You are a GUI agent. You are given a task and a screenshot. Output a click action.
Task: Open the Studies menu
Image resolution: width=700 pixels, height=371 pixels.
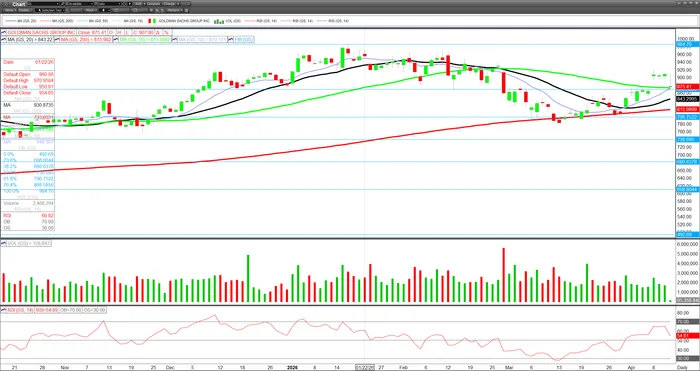tap(25, 10)
